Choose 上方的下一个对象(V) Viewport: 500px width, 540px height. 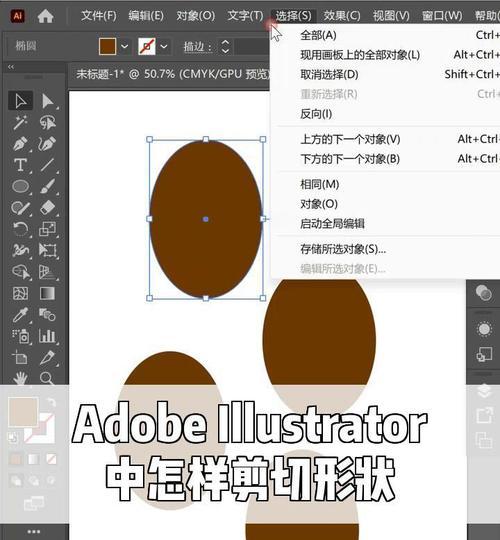click(385, 139)
